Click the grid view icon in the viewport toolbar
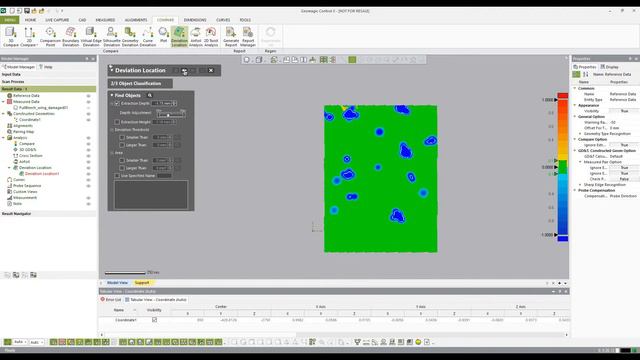Viewport: 640px width, 360px height. [x=323, y=60]
